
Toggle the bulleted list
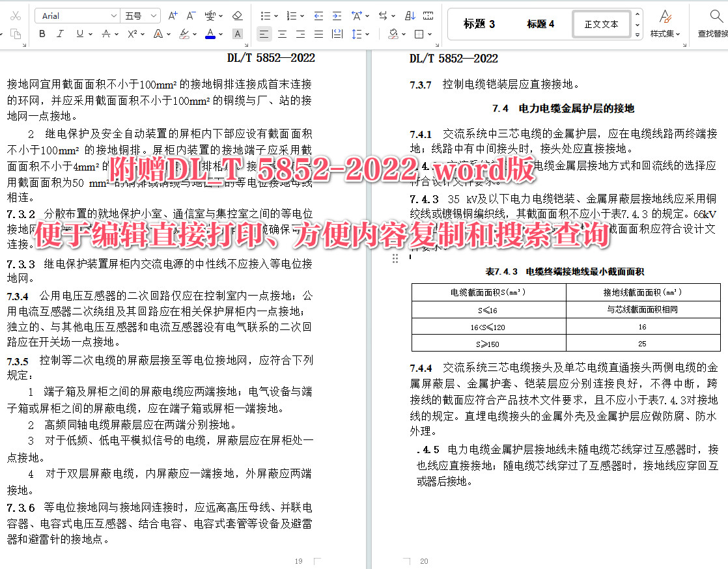pyautogui.click(x=266, y=16)
